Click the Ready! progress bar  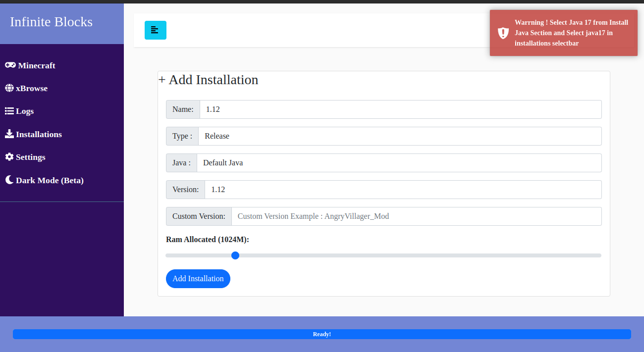click(322, 334)
